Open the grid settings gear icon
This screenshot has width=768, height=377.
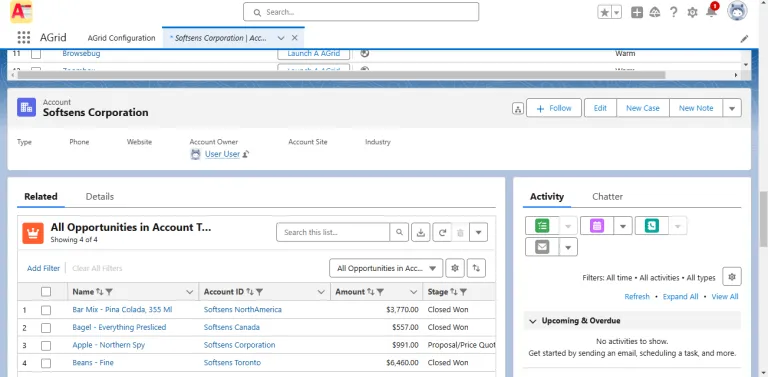click(x=455, y=268)
